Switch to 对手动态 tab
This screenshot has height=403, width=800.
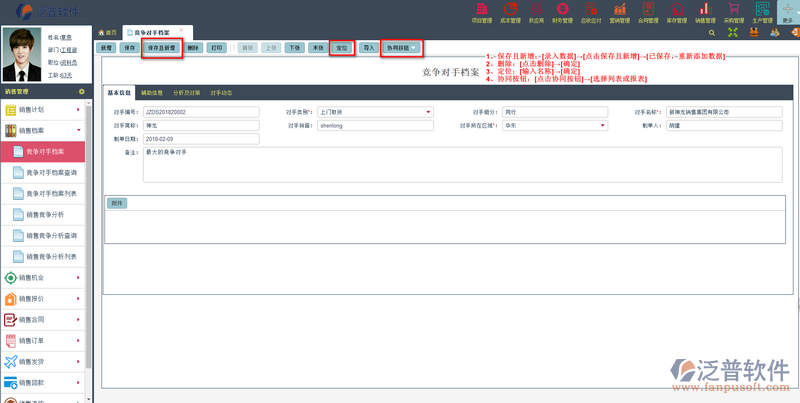pos(221,93)
